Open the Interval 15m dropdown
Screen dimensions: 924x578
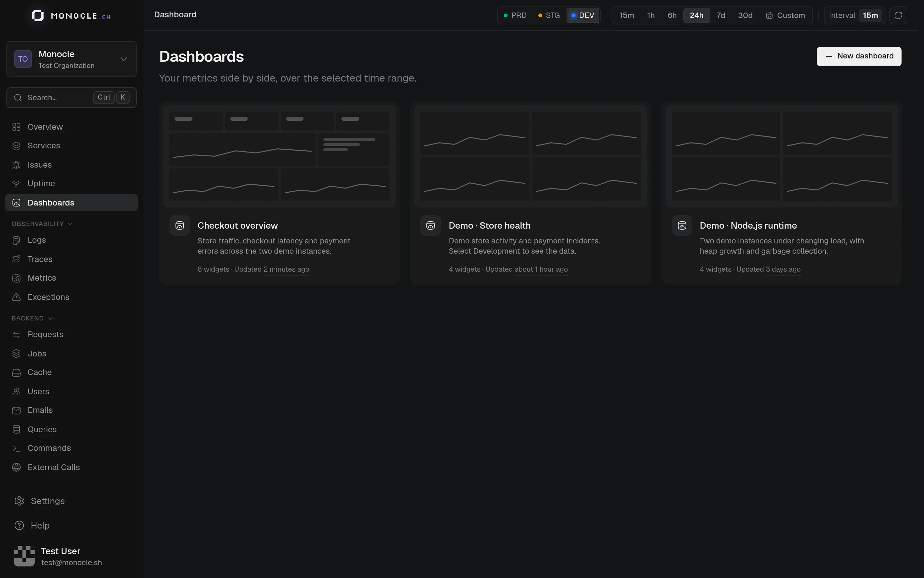click(854, 15)
